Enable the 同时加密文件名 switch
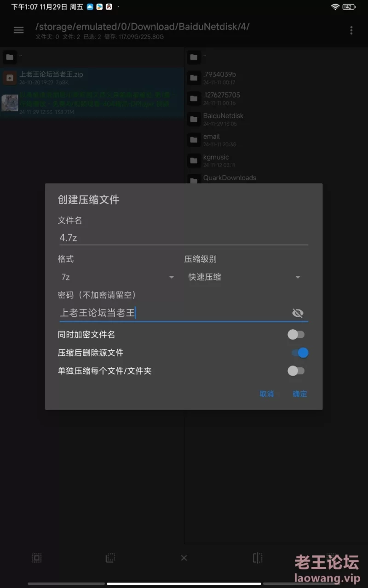368x588 pixels. [x=296, y=335]
